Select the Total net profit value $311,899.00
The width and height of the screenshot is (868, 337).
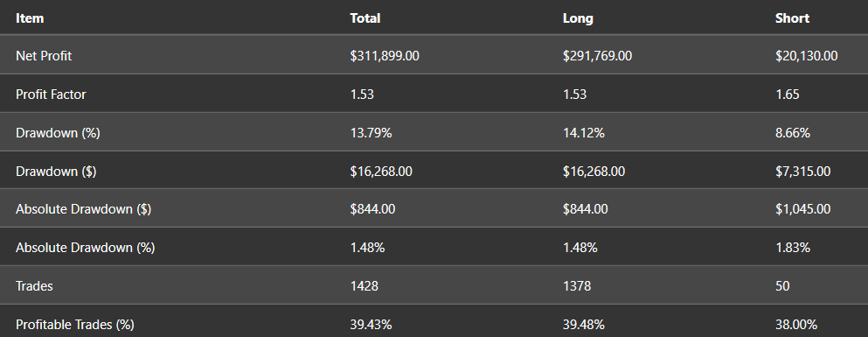pyautogui.click(x=385, y=56)
